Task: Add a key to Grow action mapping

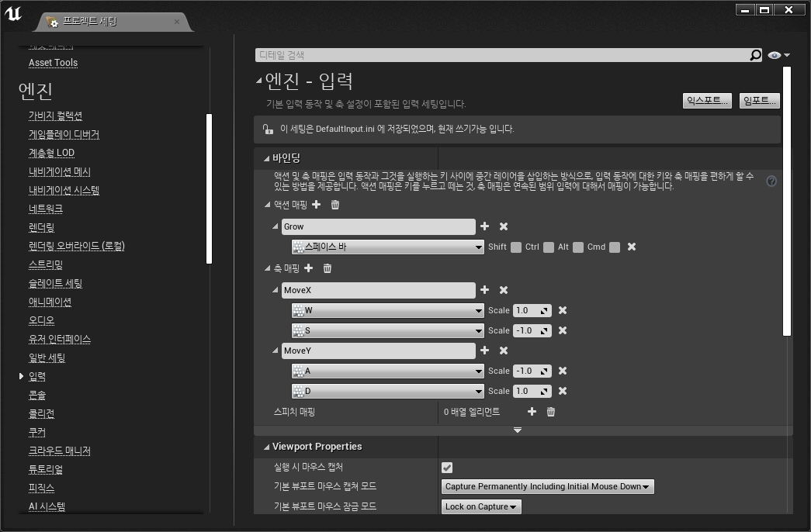Action: tap(484, 226)
